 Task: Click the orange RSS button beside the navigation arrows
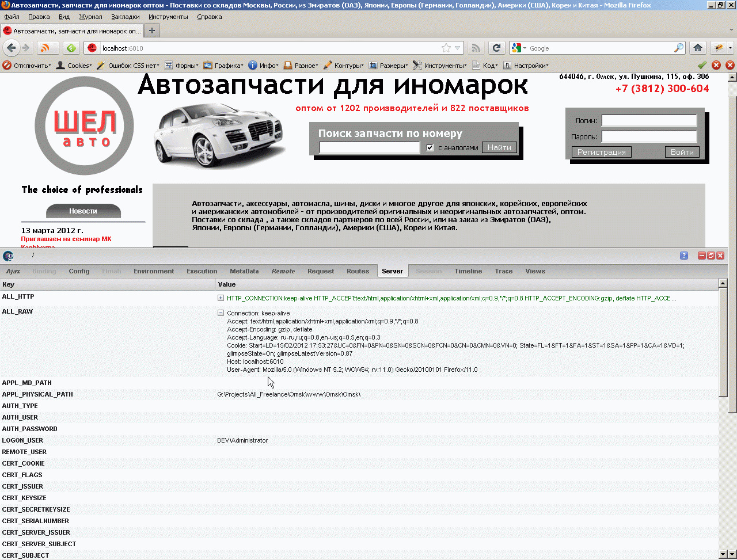click(48, 48)
